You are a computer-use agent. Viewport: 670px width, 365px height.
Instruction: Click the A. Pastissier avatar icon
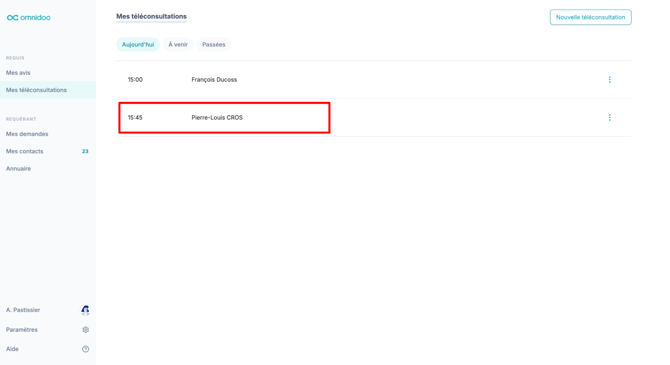point(85,310)
